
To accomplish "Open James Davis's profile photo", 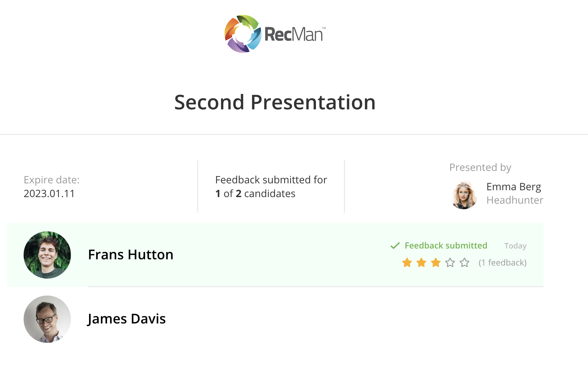I will [47, 319].
